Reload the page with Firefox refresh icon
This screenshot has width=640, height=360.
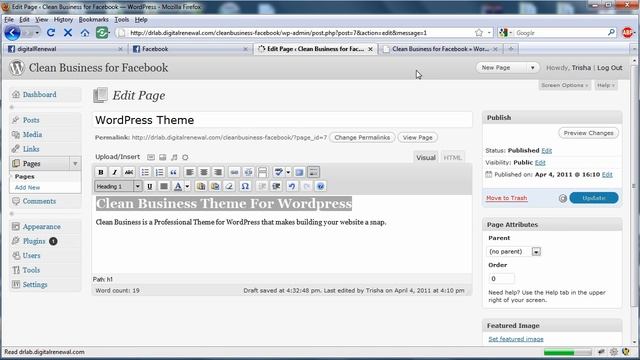51,33
